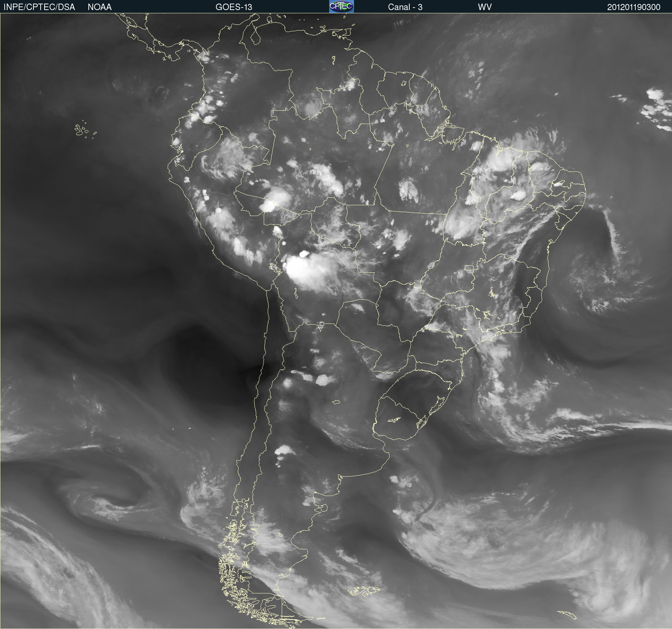The height and width of the screenshot is (629, 672).
Task: Click the GOES-13 satellite label
Action: 234,7
